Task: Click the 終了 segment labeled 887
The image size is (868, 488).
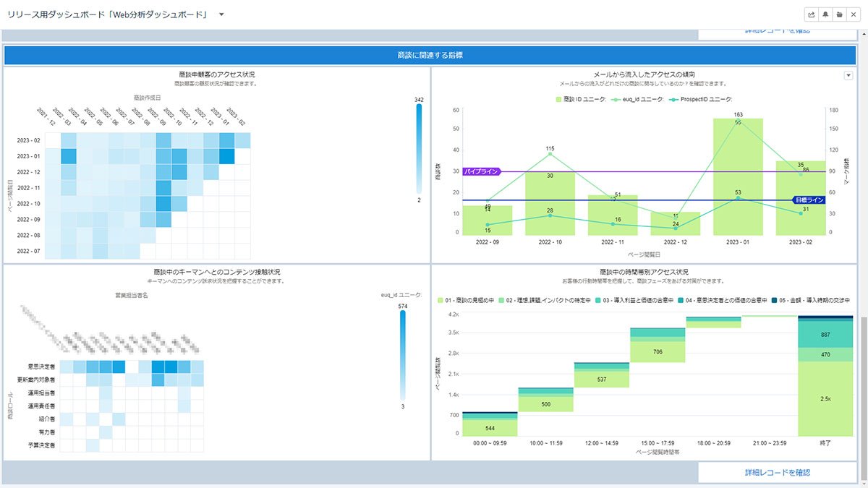Action: tap(825, 334)
